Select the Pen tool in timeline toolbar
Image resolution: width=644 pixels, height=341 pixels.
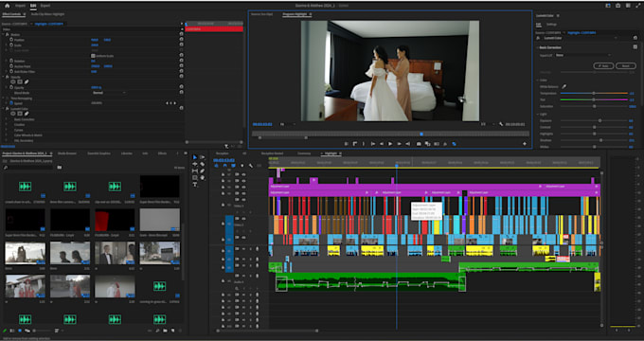coord(202,170)
